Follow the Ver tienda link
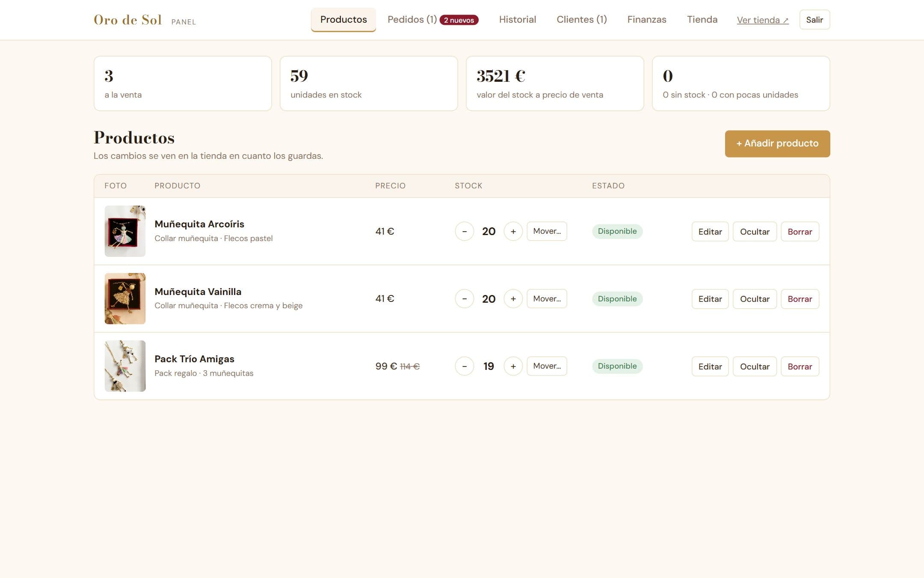Viewport: 924px width, 578px height. pos(763,20)
